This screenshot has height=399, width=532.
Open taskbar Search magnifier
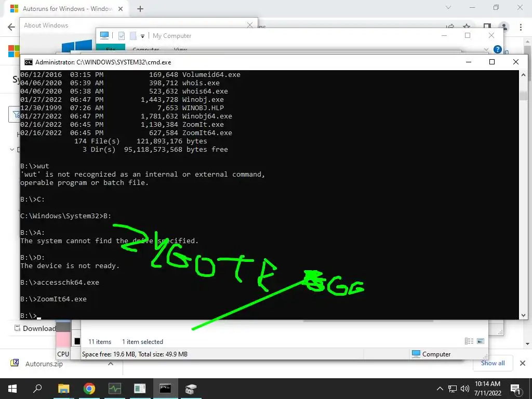(x=37, y=389)
